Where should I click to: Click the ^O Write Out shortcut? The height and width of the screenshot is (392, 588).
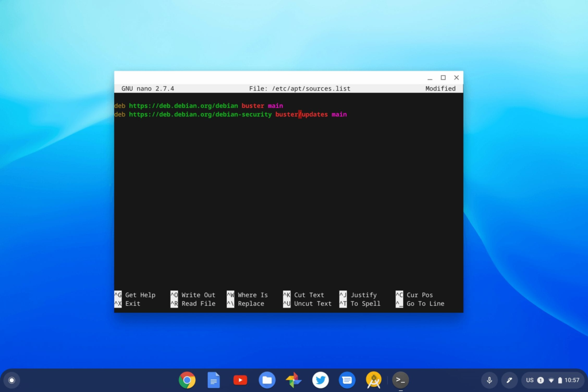[x=193, y=294]
